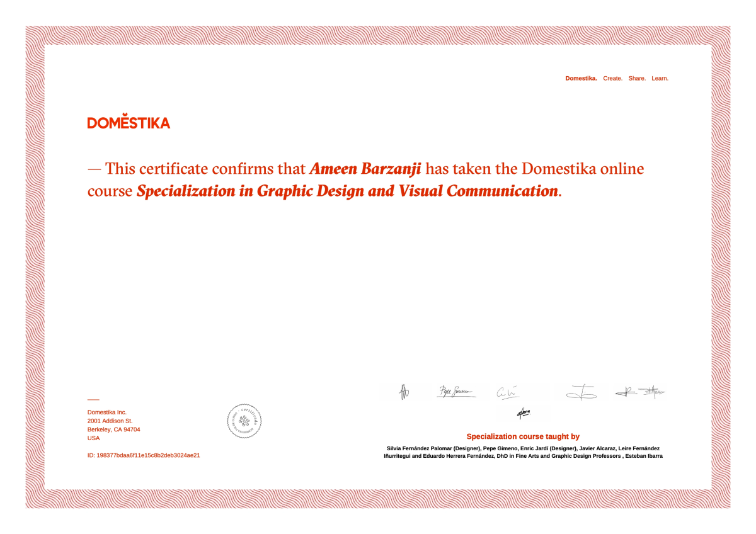756x534 pixels.
Task: Click the 2001 Addison St. address line
Action: point(110,421)
